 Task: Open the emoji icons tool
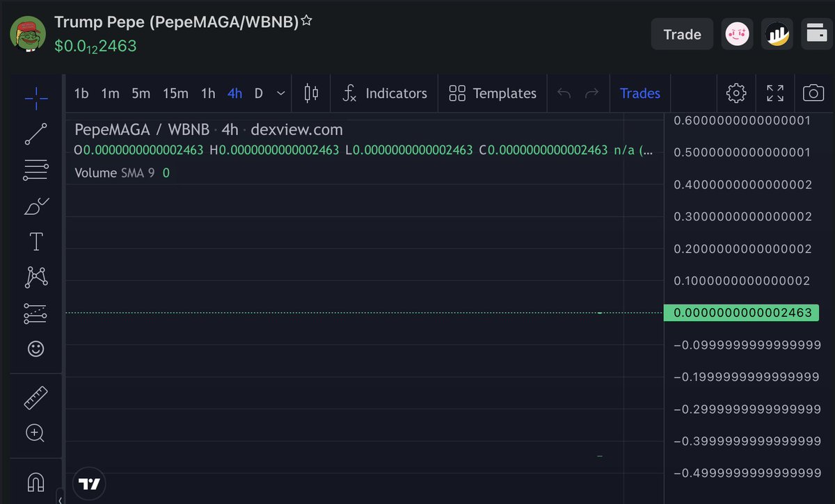point(36,349)
